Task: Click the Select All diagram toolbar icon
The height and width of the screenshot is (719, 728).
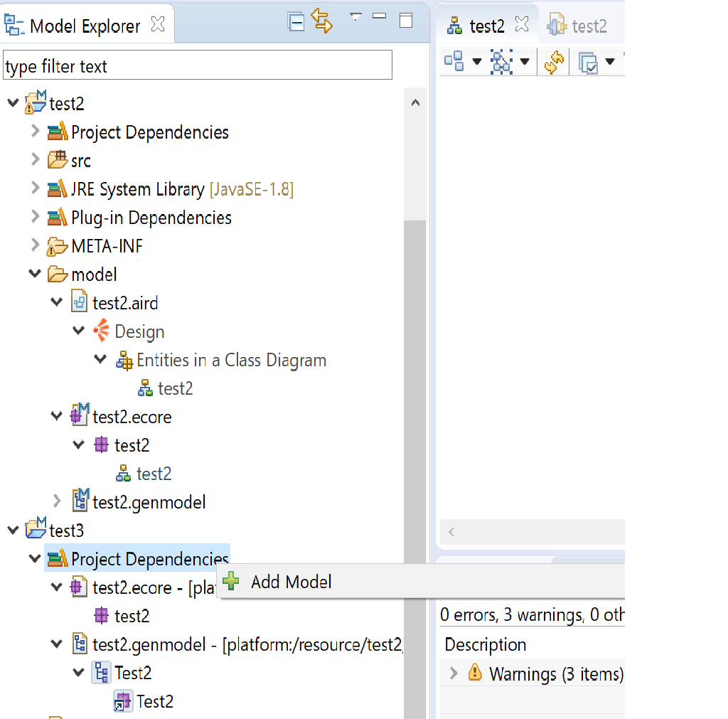Action: (x=501, y=61)
